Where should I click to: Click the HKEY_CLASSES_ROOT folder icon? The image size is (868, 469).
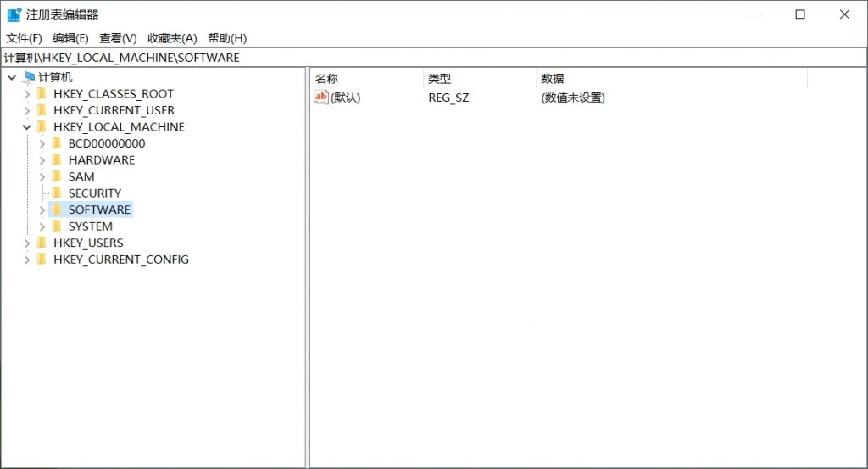point(42,93)
